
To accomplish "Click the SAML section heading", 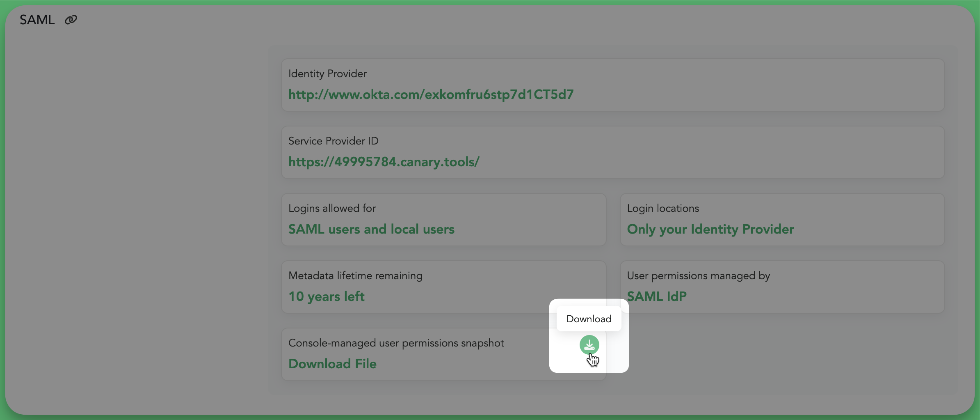I will pos(37,20).
